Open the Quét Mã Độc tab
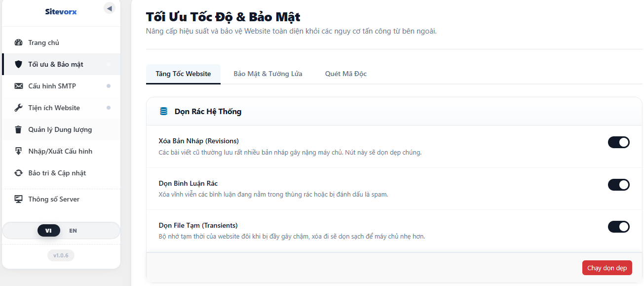644x286 pixels. [x=346, y=74]
